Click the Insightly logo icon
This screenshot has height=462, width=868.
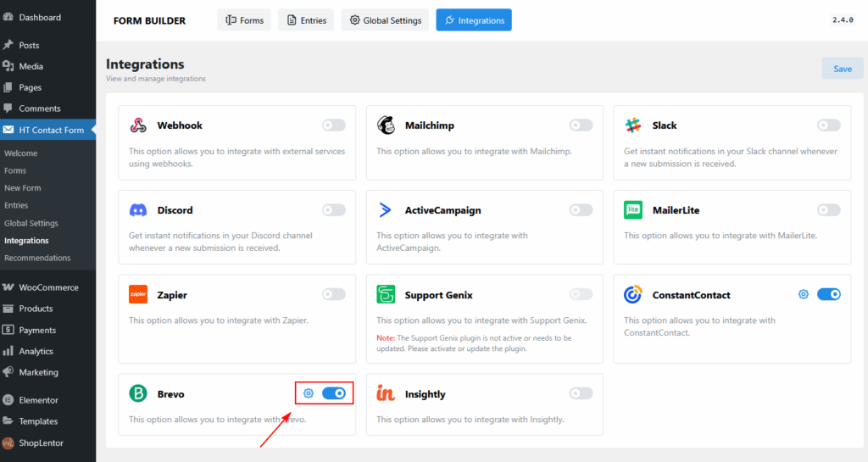point(386,394)
